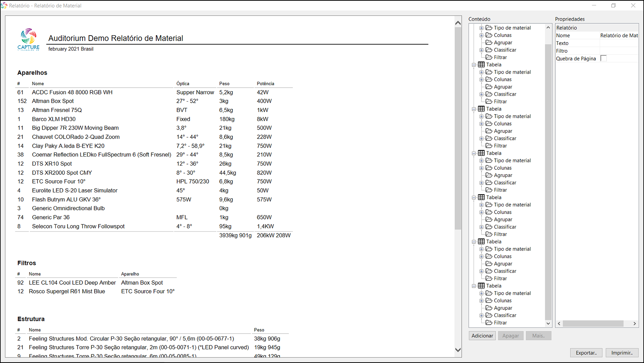Click the folder icon of the bottommost Filtrar item
This screenshot has height=363, width=644.
[489, 323]
